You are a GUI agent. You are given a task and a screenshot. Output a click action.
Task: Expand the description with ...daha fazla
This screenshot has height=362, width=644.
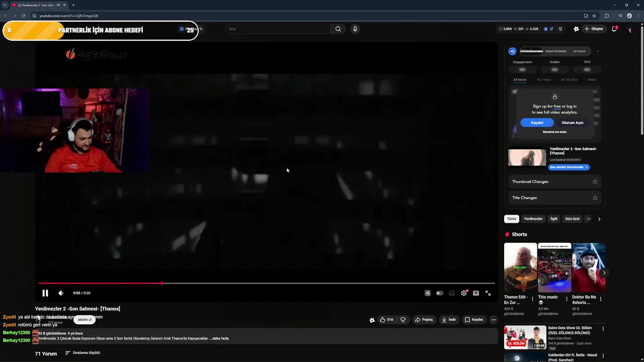pyautogui.click(x=219, y=338)
